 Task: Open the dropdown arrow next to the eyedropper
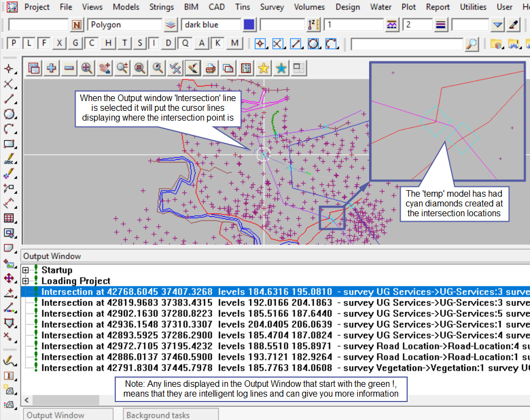point(497,25)
